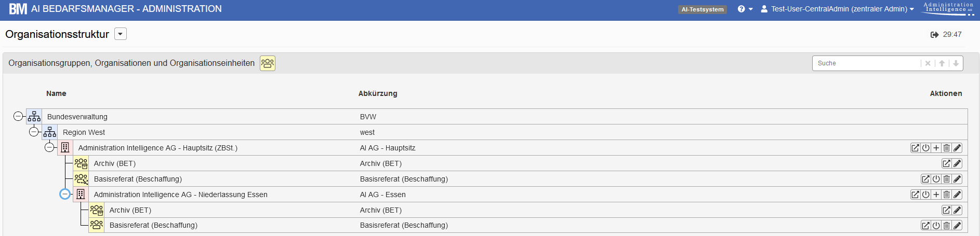Open the dropdown next to Organisationsstruktur heading
Image resolution: width=980 pixels, height=236 pixels.
[x=121, y=34]
